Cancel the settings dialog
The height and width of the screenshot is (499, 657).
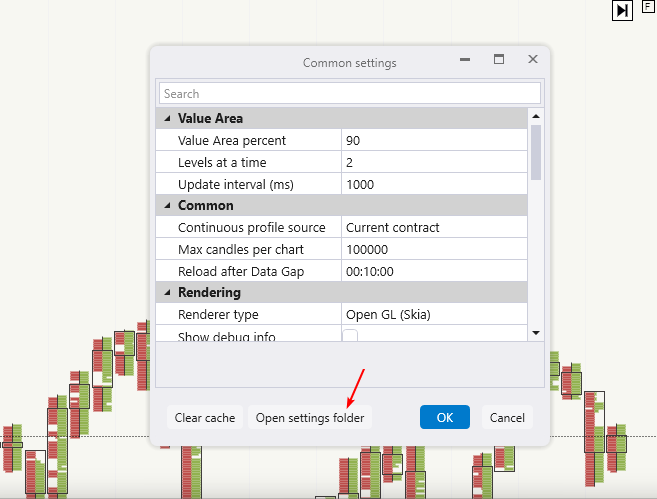tap(507, 417)
